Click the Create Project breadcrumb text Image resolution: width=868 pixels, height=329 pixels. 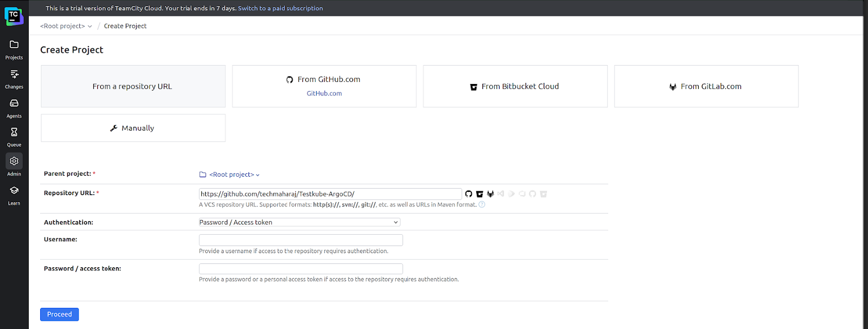click(125, 26)
